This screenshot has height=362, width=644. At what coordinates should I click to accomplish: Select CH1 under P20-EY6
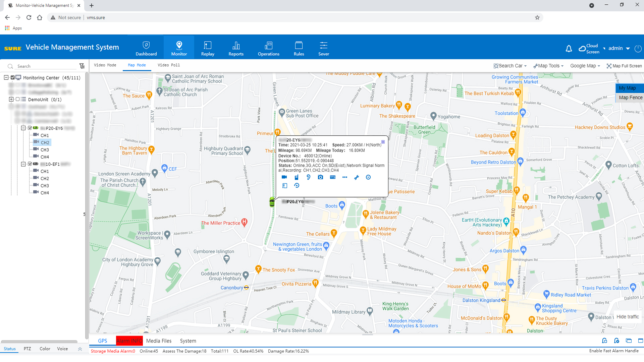[x=45, y=135]
